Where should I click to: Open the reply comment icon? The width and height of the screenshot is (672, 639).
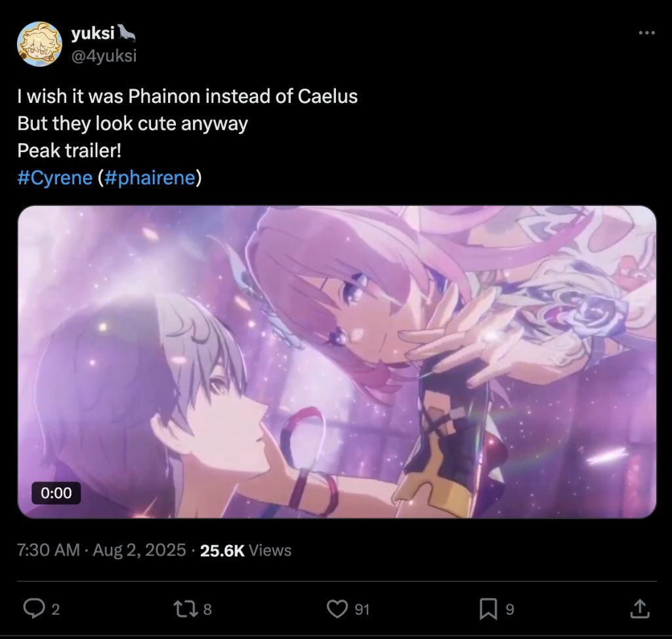point(34,609)
